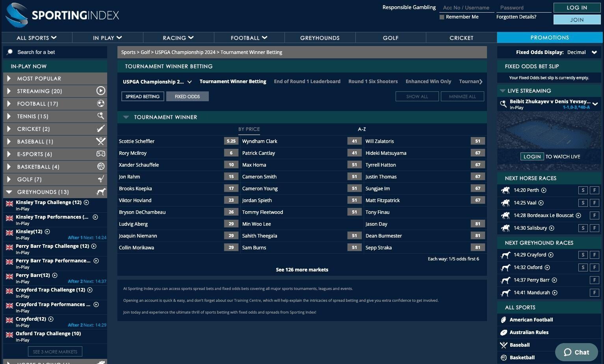Click the Acc No / Username field

[x=467, y=7]
